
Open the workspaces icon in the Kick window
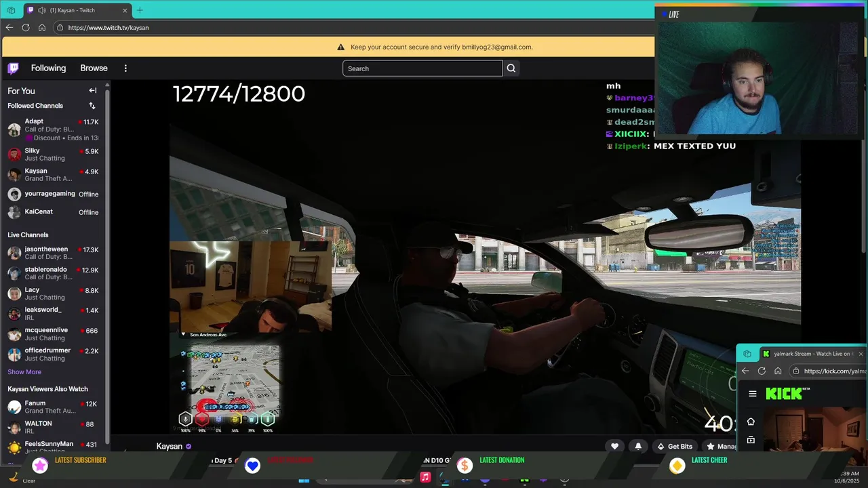(747, 354)
